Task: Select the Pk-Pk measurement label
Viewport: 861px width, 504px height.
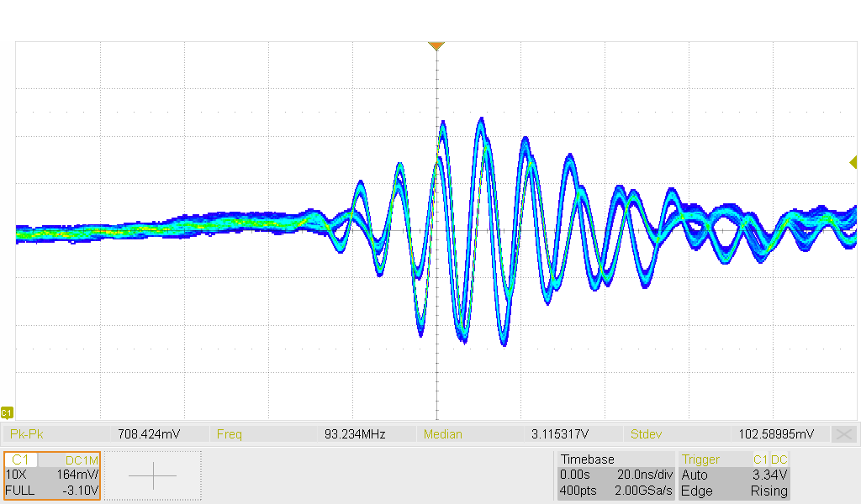Action: [27, 434]
